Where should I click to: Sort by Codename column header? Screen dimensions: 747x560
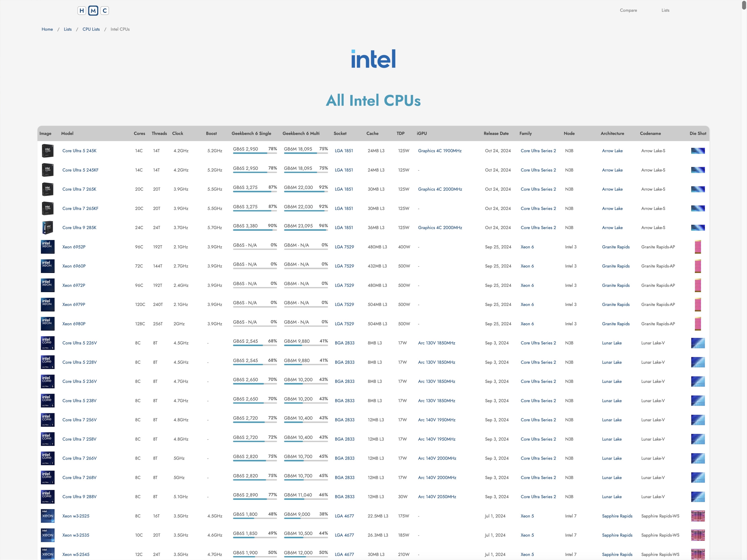[x=650, y=133]
